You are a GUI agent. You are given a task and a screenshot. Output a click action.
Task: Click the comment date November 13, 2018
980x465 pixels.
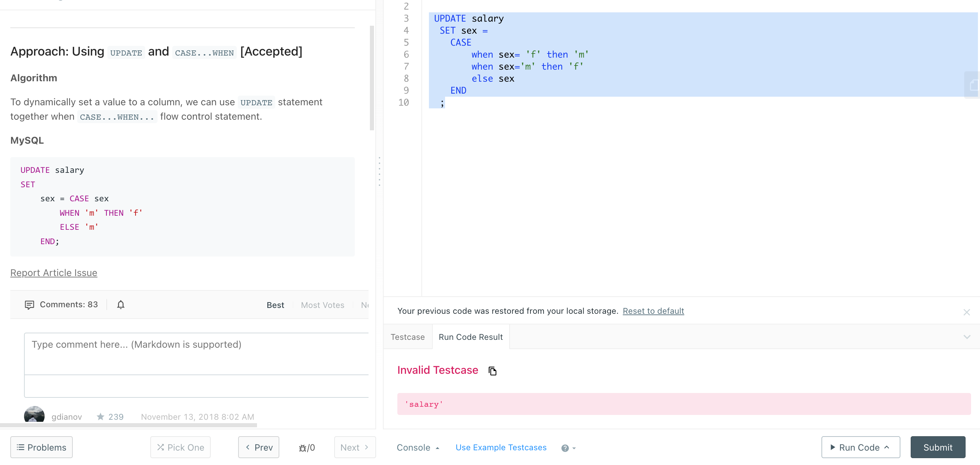(x=197, y=417)
